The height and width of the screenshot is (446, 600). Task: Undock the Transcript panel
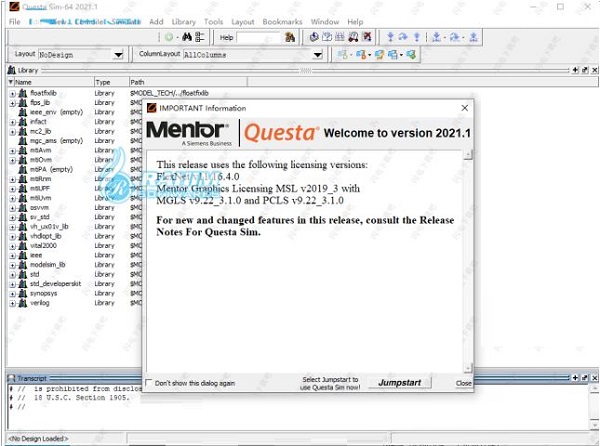(x=585, y=378)
